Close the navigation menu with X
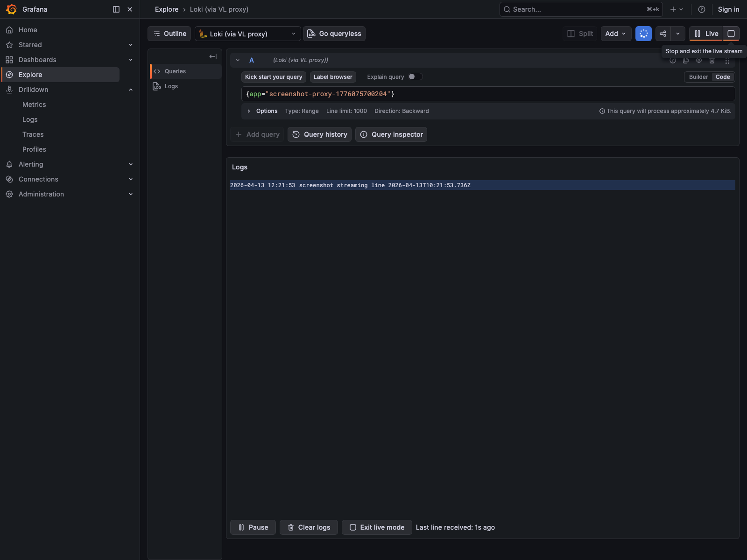 [x=130, y=9]
